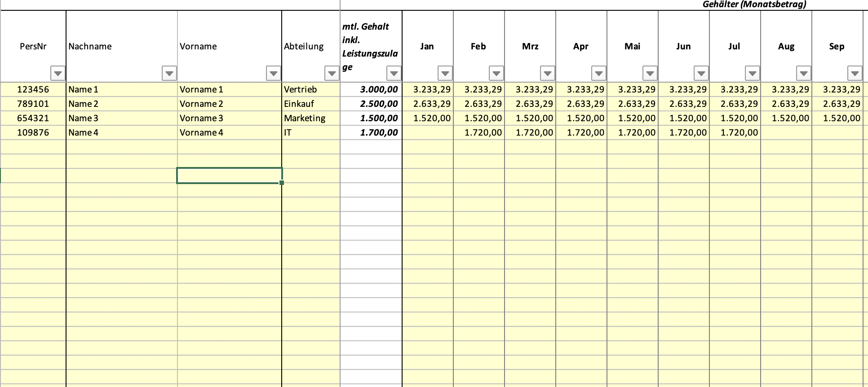Viewport: 868px width, 387px height.
Task: Select the 1.500,00 salary cell
Action: (371, 118)
